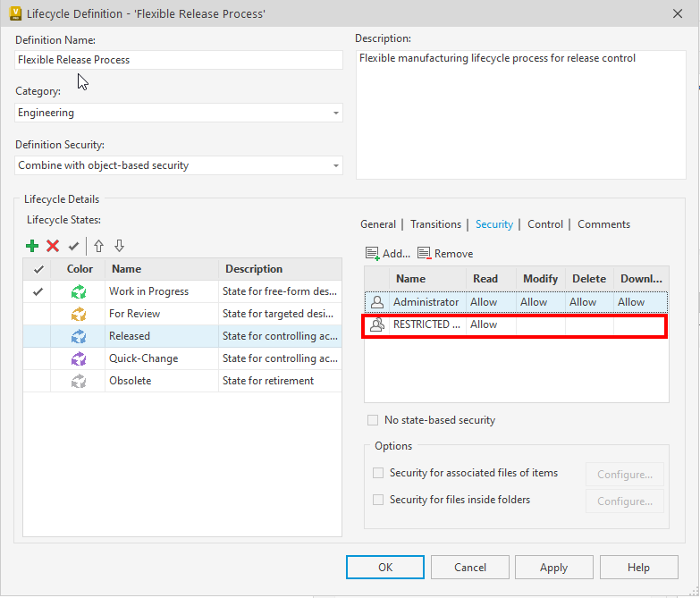Close the Lifecycle Definition dialog

(678, 13)
